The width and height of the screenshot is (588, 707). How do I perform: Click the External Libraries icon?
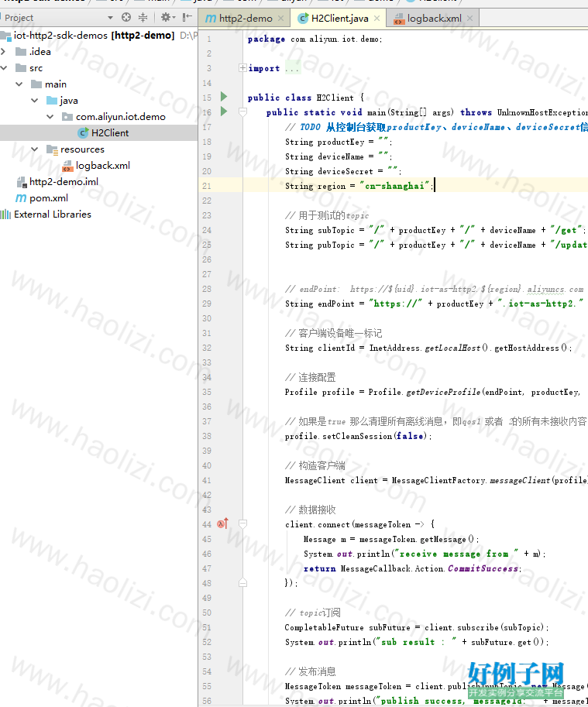[x=5, y=215]
